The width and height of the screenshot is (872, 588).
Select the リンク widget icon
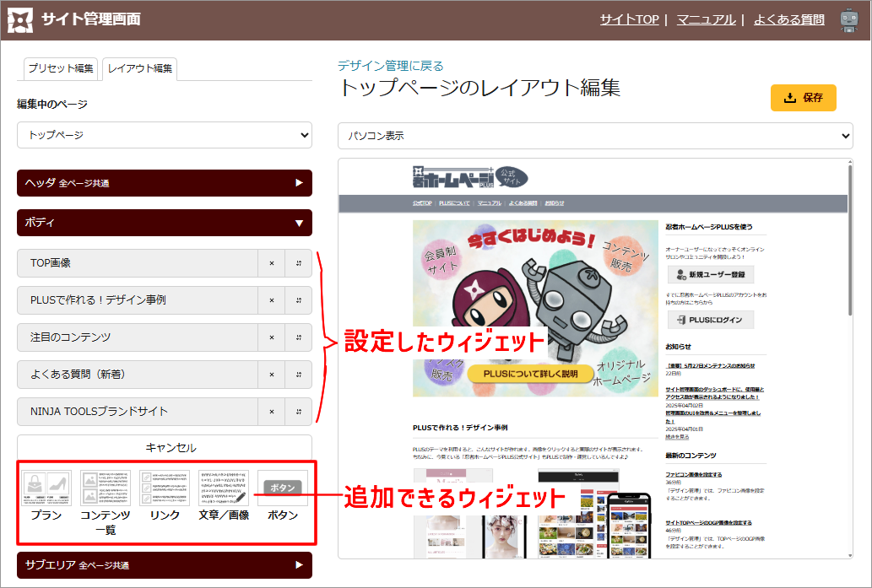165,489
